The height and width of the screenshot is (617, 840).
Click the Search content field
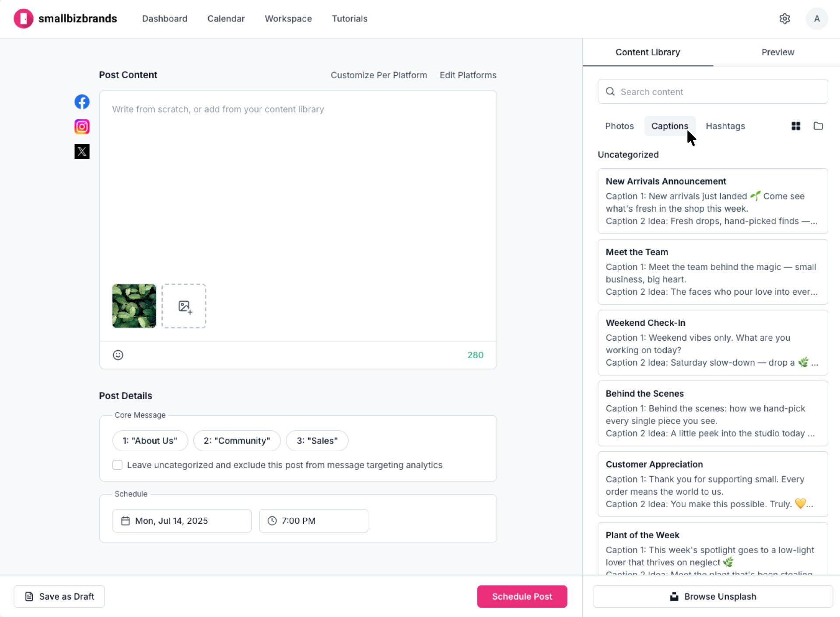(x=713, y=91)
